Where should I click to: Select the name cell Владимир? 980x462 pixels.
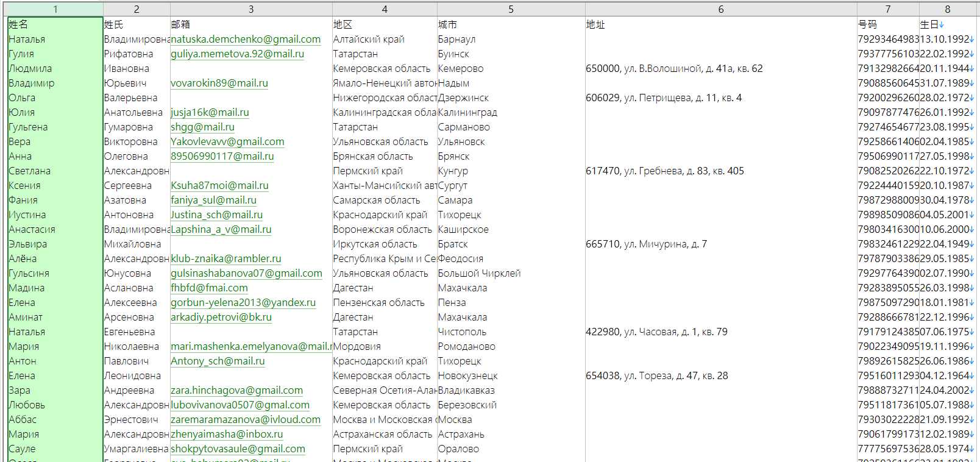[55, 83]
